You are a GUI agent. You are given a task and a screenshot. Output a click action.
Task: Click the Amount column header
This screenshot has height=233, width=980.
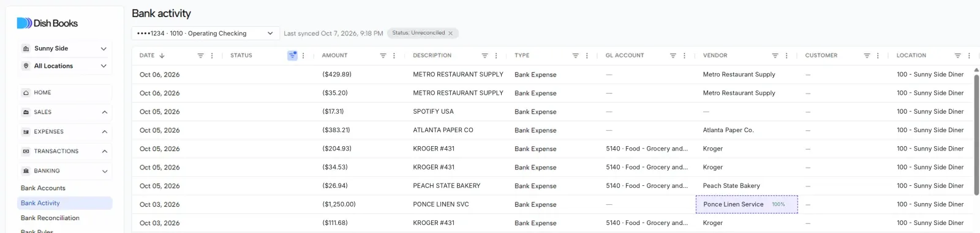[x=334, y=56]
